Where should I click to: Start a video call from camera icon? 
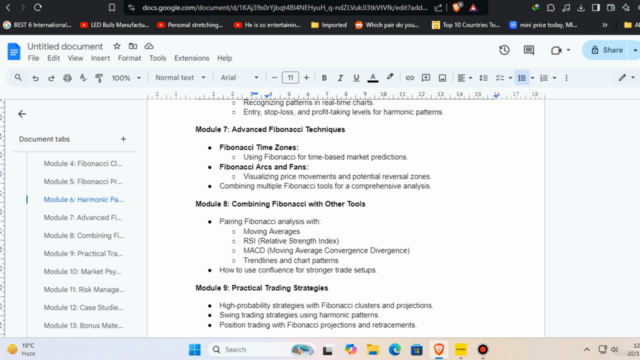click(x=556, y=50)
